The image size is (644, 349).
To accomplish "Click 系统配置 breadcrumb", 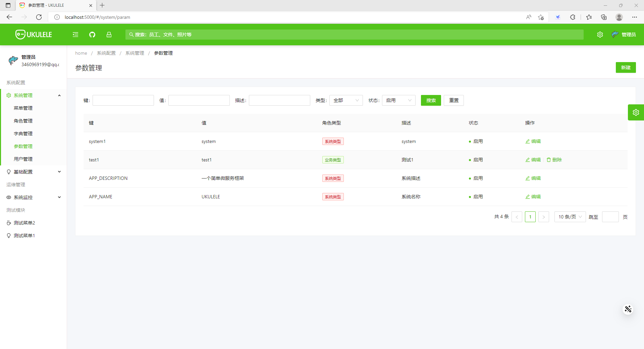I will 106,53.
